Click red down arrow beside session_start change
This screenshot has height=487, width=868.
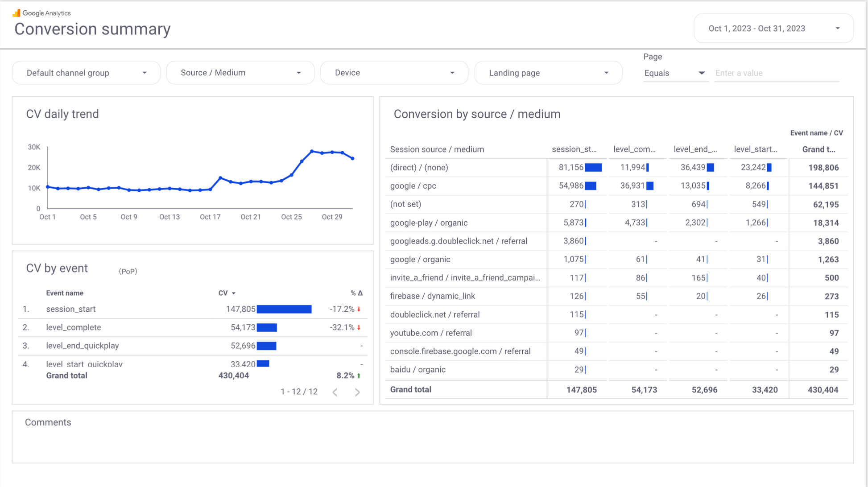point(359,309)
